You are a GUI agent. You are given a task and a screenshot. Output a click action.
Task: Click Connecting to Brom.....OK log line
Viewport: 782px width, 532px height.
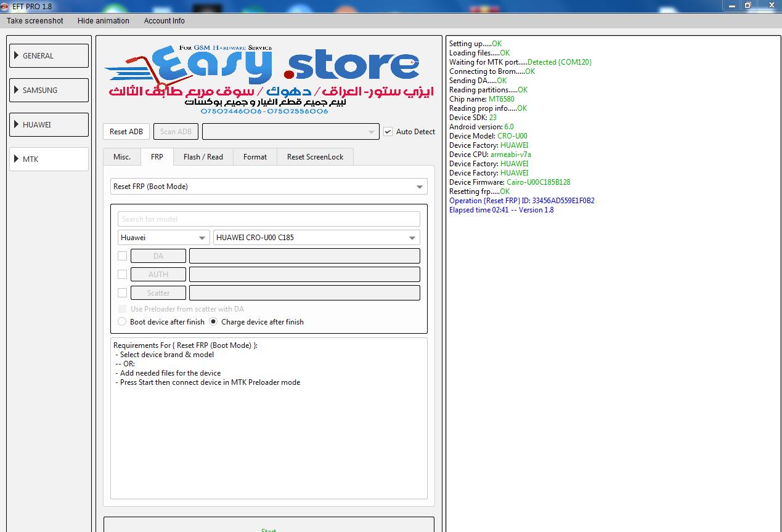(x=492, y=71)
